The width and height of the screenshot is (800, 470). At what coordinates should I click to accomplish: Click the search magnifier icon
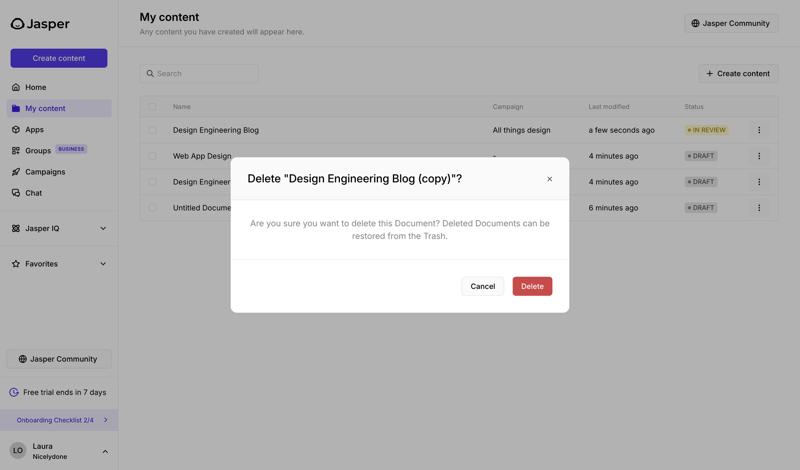point(151,74)
